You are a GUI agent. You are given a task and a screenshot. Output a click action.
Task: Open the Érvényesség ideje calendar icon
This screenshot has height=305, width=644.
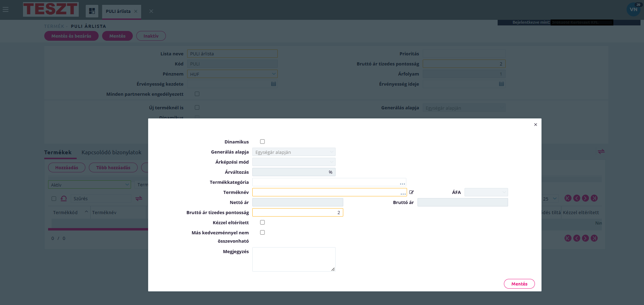point(501,84)
